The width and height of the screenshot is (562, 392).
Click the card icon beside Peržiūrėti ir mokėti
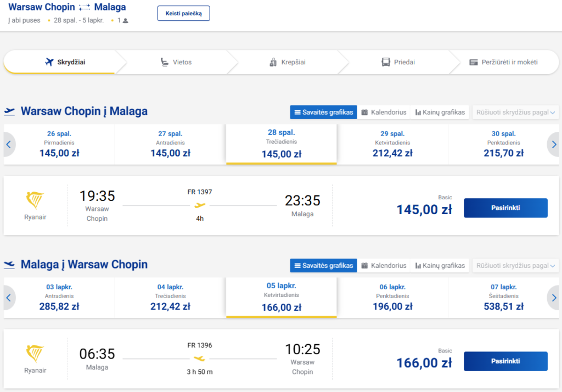(x=474, y=63)
